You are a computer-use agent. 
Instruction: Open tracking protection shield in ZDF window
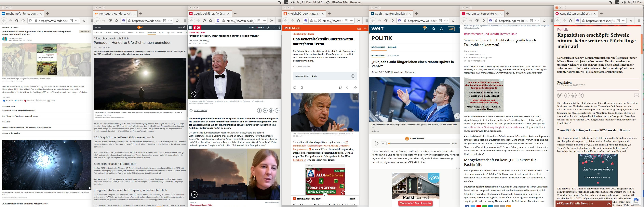123,21
